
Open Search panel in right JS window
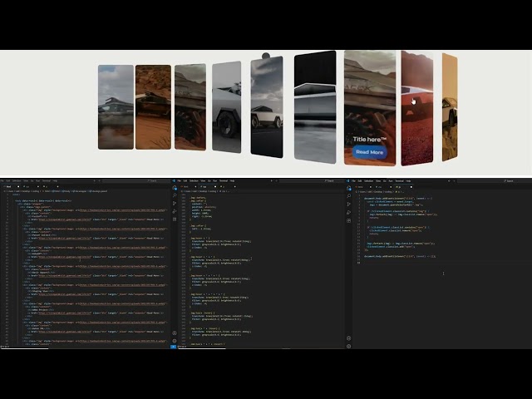[x=349, y=196]
